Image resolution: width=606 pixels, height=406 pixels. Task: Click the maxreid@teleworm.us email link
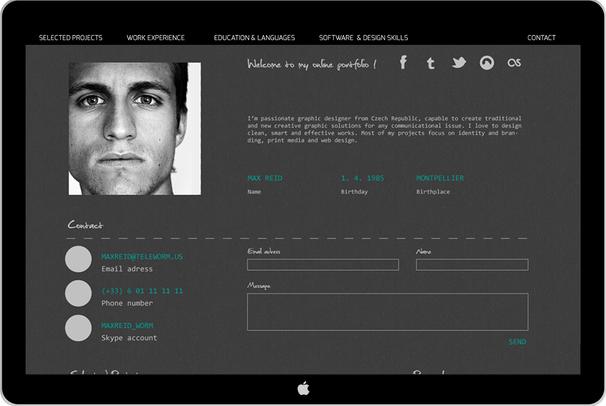click(x=142, y=257)
